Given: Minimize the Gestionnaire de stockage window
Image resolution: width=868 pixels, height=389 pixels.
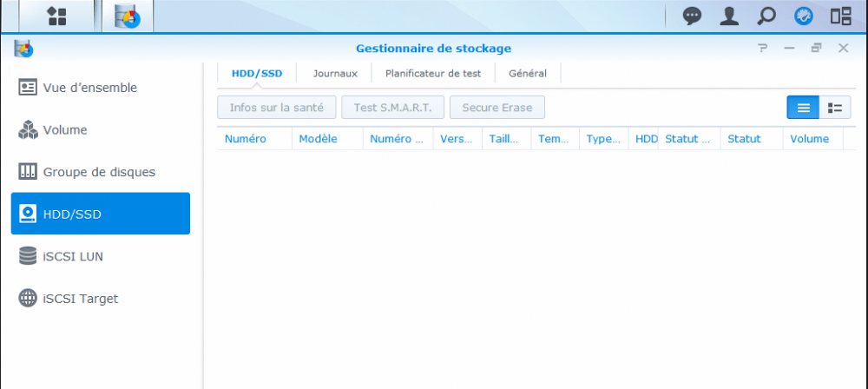Looking at the screenshot, I should 789,49.
